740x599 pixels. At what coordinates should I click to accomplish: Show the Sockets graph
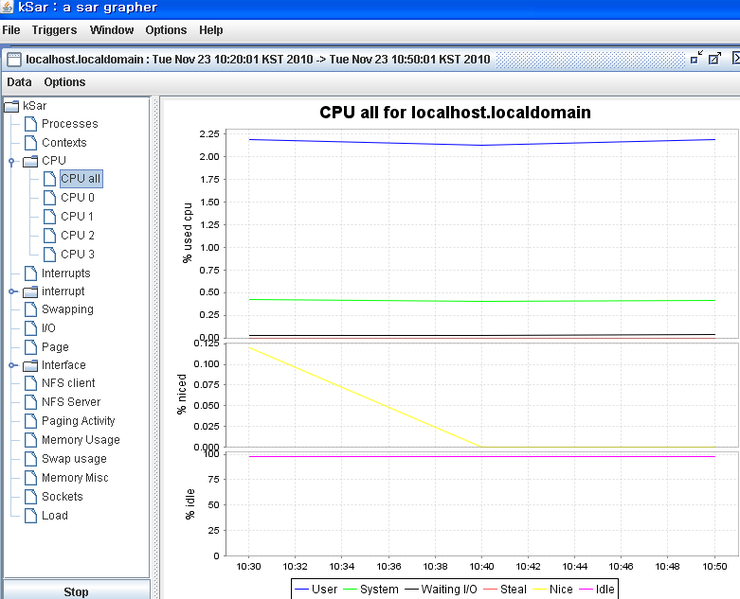62,497
